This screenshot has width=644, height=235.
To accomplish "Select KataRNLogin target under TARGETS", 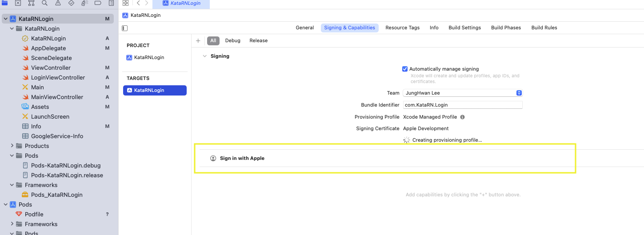I will [x=155, y=90].
